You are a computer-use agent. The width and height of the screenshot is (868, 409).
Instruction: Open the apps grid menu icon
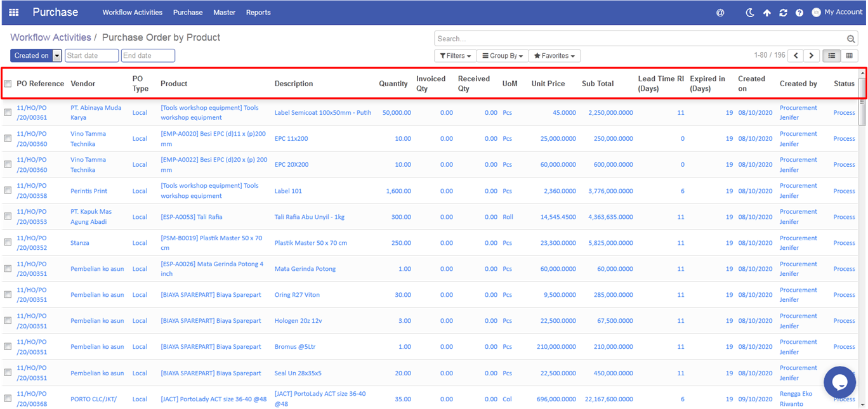pyautogui.click(x=13, y=12)
